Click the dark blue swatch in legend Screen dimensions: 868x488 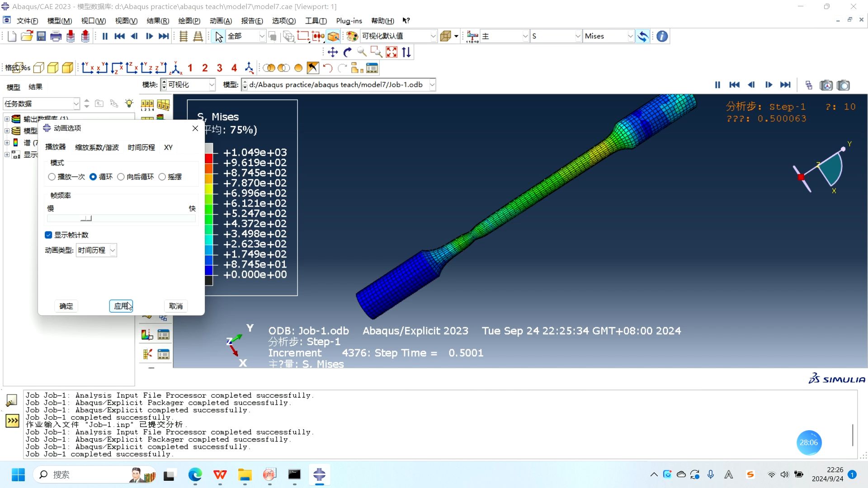pos(209,270)
